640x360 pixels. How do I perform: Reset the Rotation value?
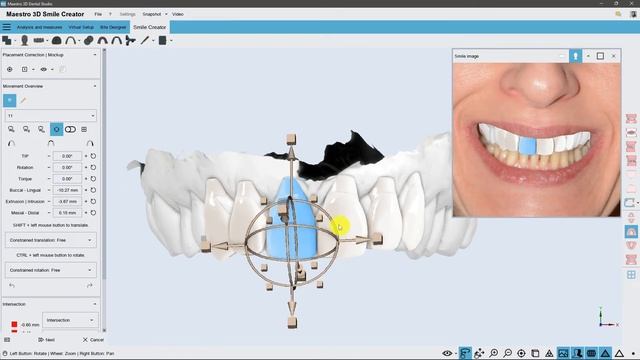point(93,167)
